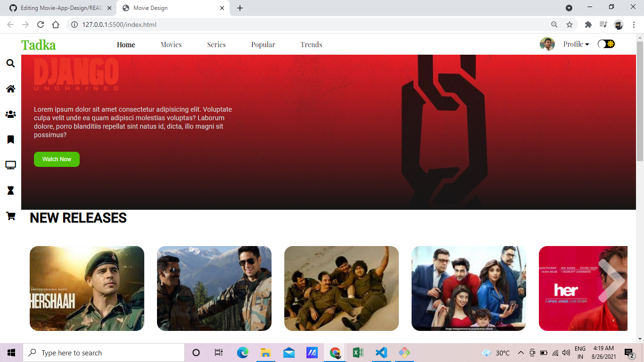Click the home icon in sidebar
The height and width of the screenshot is (362, 644).
pos(10,89)
